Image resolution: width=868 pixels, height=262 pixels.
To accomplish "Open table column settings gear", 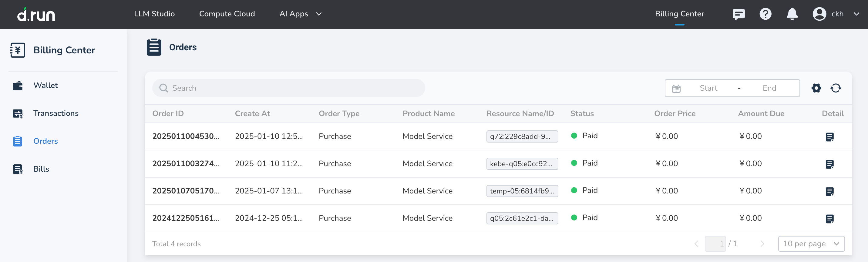I will click(816, 88).
